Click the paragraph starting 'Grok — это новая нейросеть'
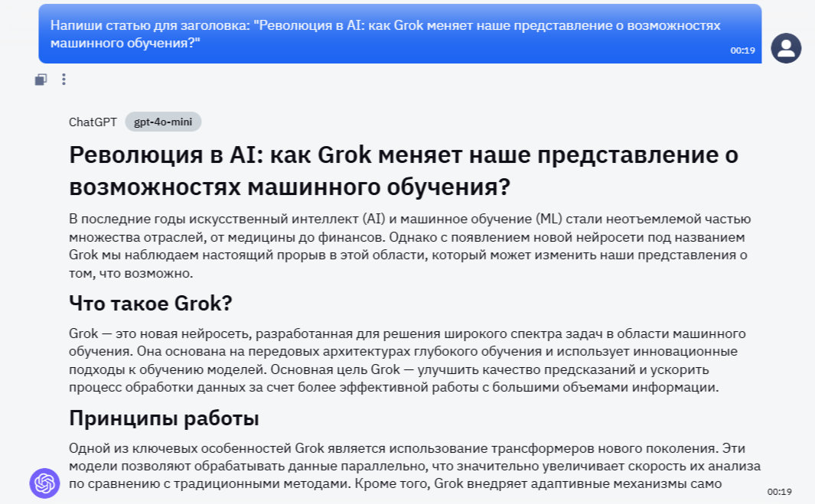 point(407,360)
